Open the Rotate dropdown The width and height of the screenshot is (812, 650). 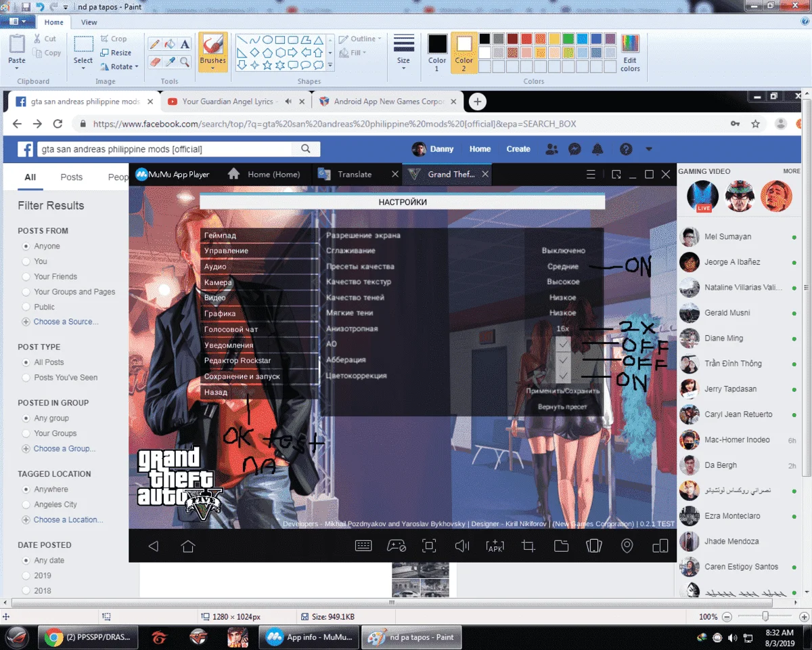[x=119, y=66]
